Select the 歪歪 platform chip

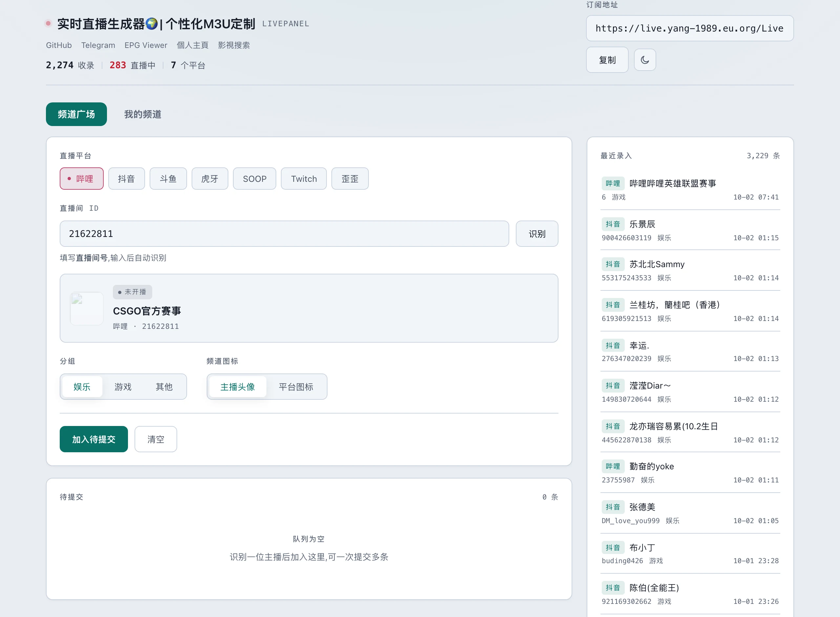350,179
